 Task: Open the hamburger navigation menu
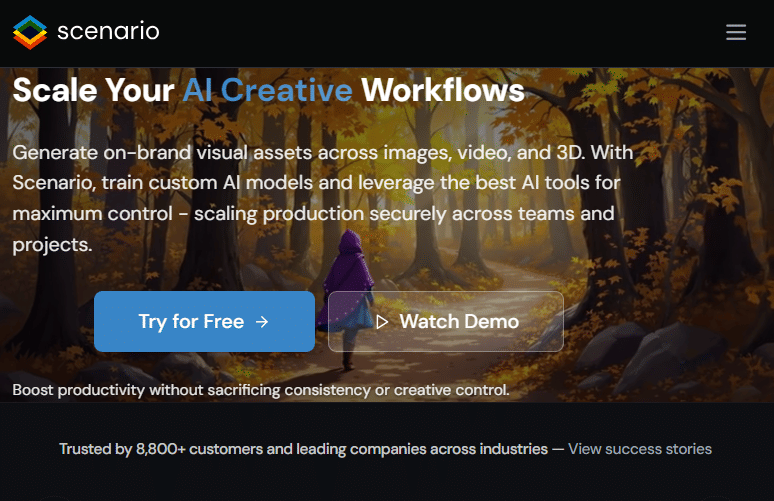click(x=735, y=32)
